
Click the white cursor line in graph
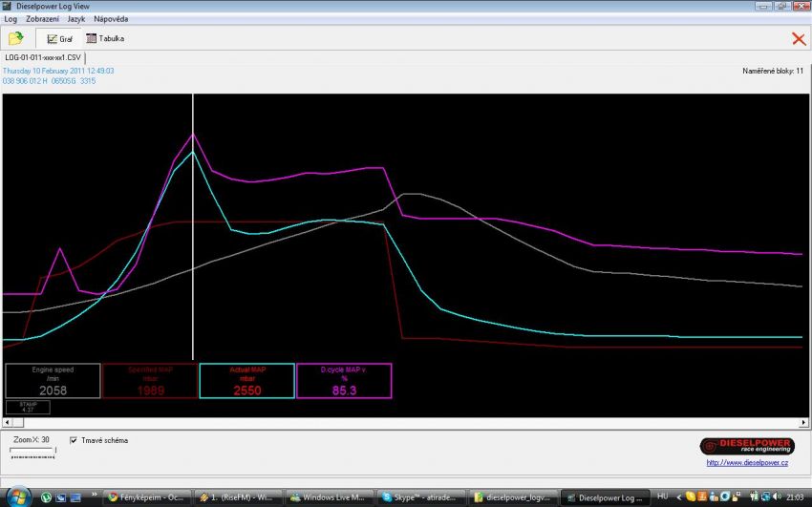[x=193, y=226]
